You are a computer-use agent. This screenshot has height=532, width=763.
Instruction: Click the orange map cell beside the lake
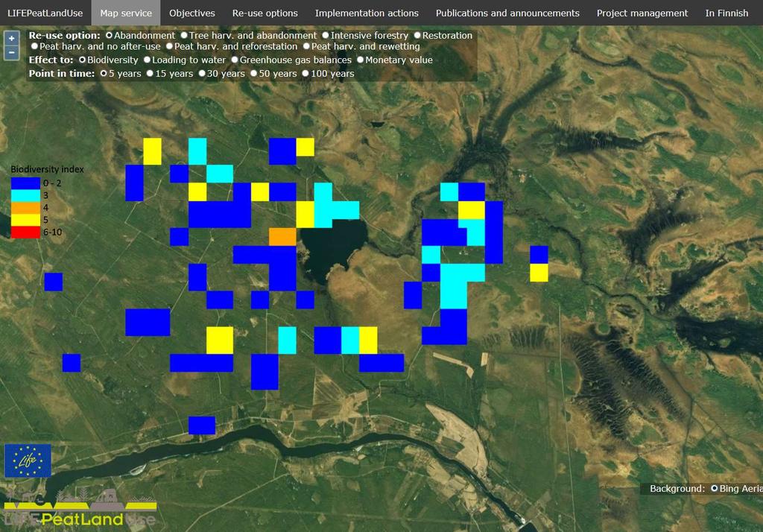point(282,236)
